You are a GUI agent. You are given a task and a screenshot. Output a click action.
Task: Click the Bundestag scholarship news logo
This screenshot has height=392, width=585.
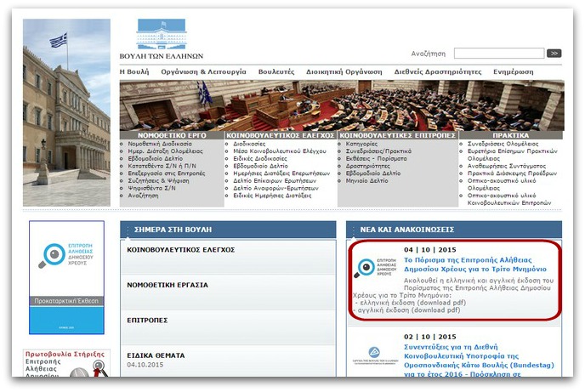pos(373,354)
